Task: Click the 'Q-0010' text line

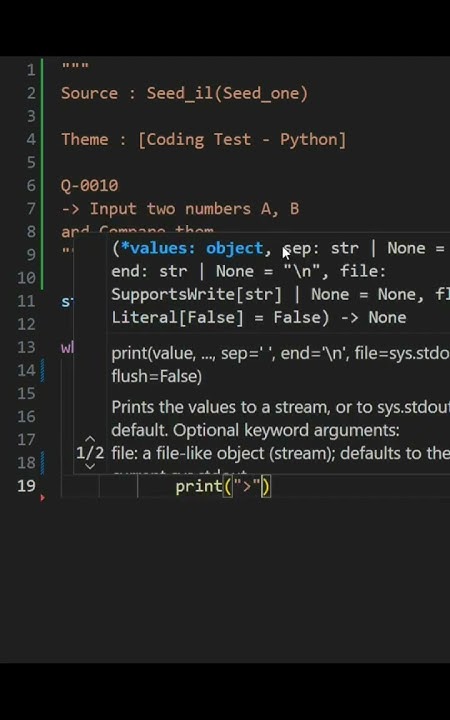Action: (90, 186)
